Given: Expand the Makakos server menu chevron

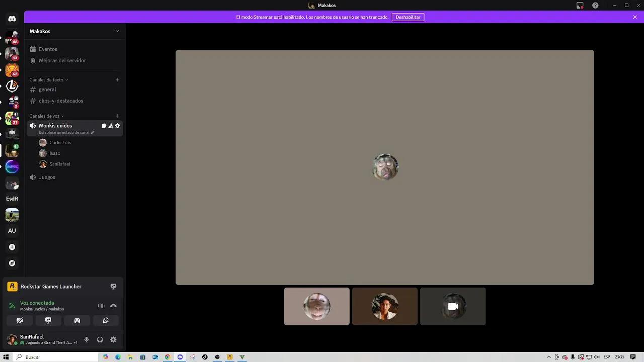Looking at the screenshot, I should [x=117, y=31].
